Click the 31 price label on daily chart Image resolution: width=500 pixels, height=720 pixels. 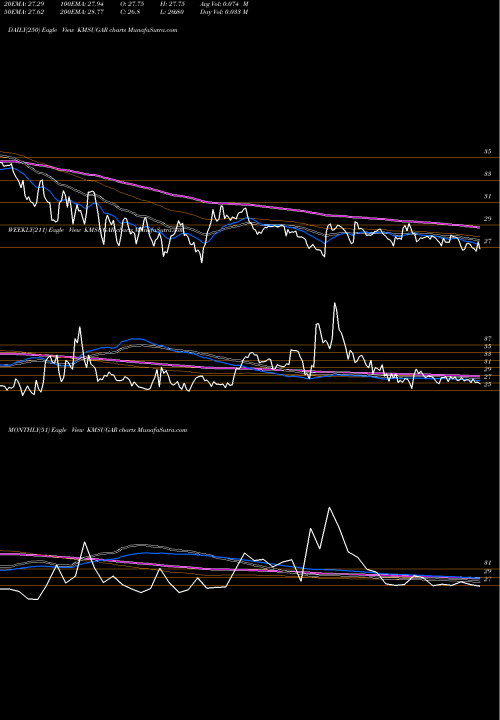pos(487,197)
